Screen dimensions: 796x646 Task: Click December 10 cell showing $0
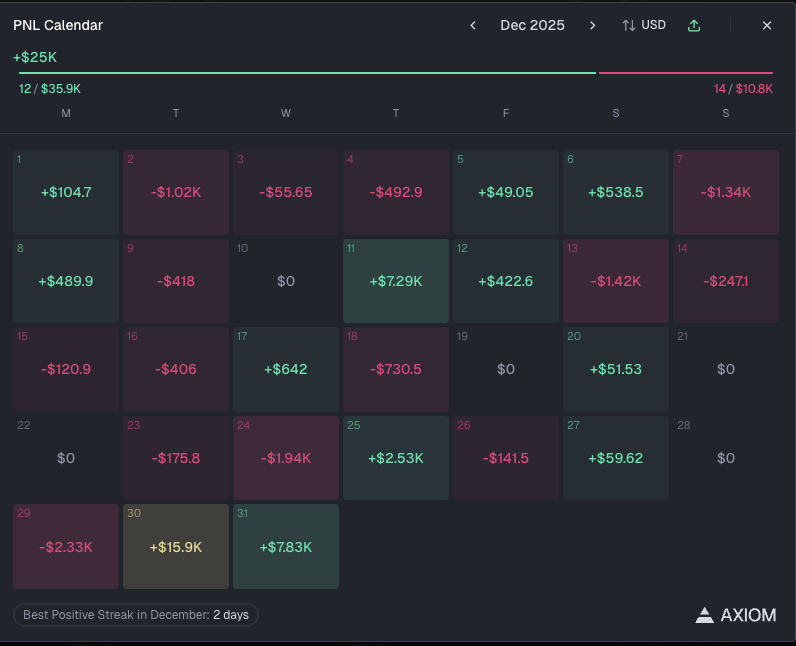tap(286, 281)
